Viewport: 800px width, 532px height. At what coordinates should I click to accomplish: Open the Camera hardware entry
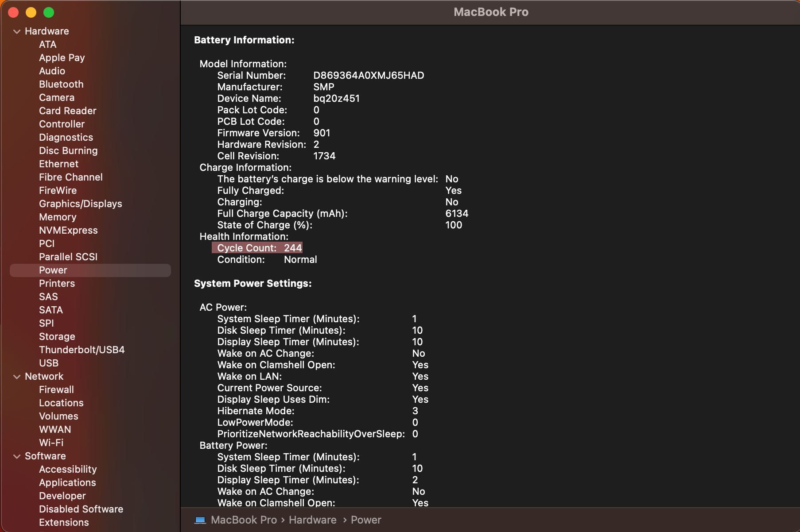57,97
